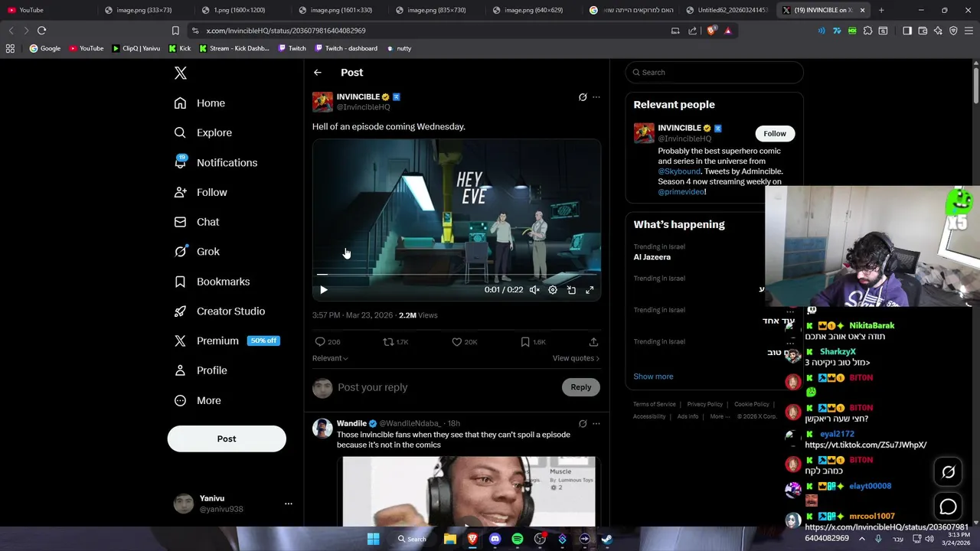Viewport: 980px width, 551px height.
Task: Click the reply icon with 206
Action: click(328, 342)
